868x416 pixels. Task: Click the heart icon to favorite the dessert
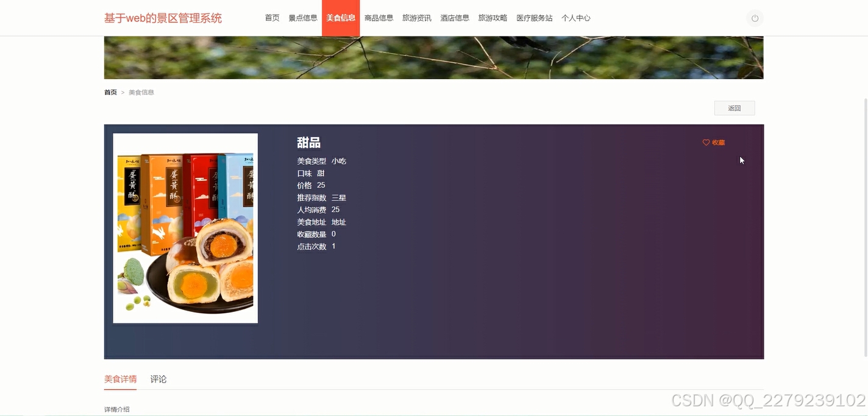(x=706, y=142)
